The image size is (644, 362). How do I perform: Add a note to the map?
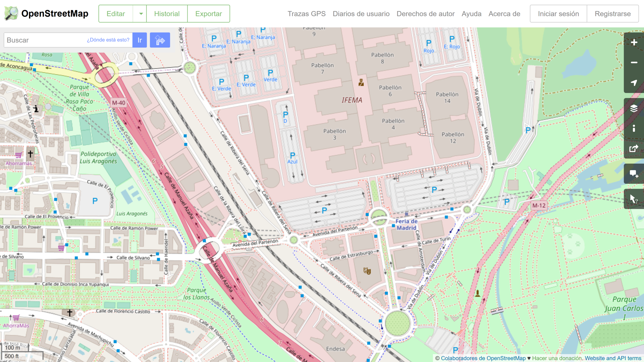pyautogui.click(x=634, y=174)
